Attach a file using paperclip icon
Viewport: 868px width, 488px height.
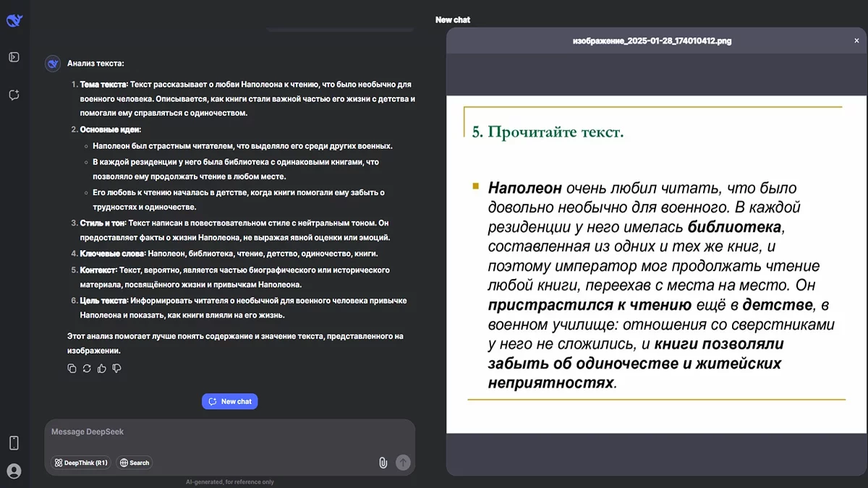coord(383,463)
